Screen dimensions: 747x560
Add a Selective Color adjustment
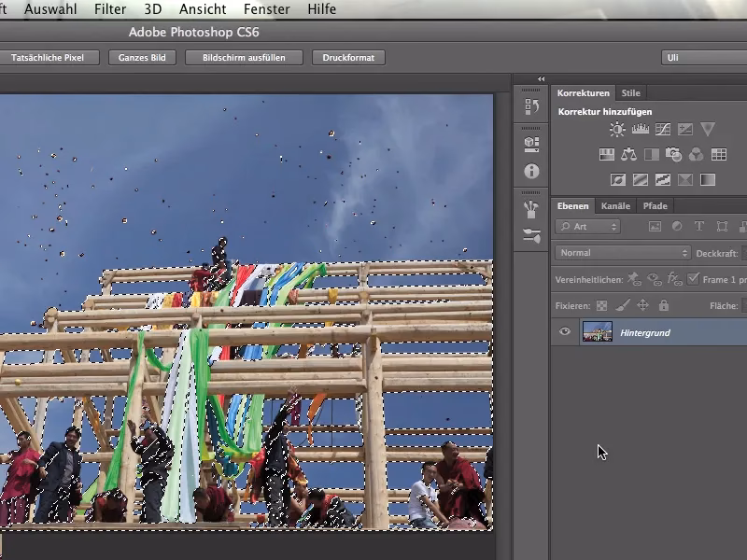point(685,179)
